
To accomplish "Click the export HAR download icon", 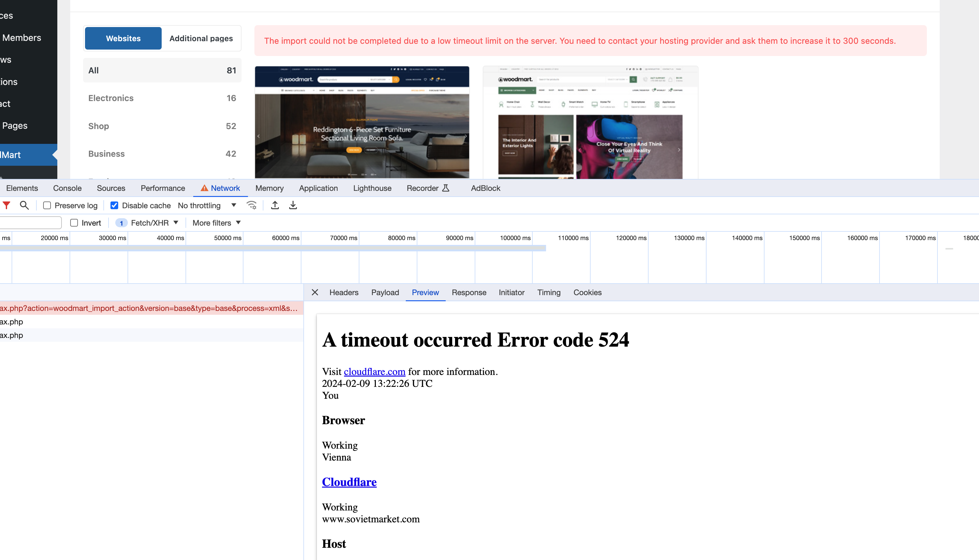I will [293, 205].
